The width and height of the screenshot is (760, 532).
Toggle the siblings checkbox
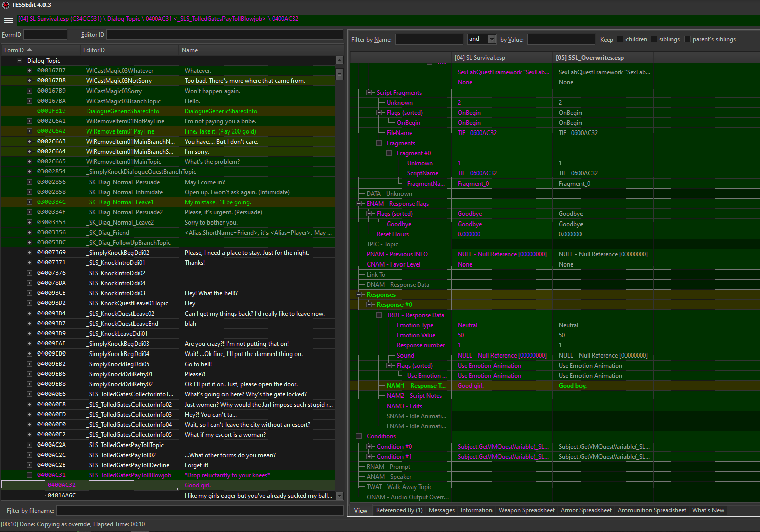click(x=654, y=39)
